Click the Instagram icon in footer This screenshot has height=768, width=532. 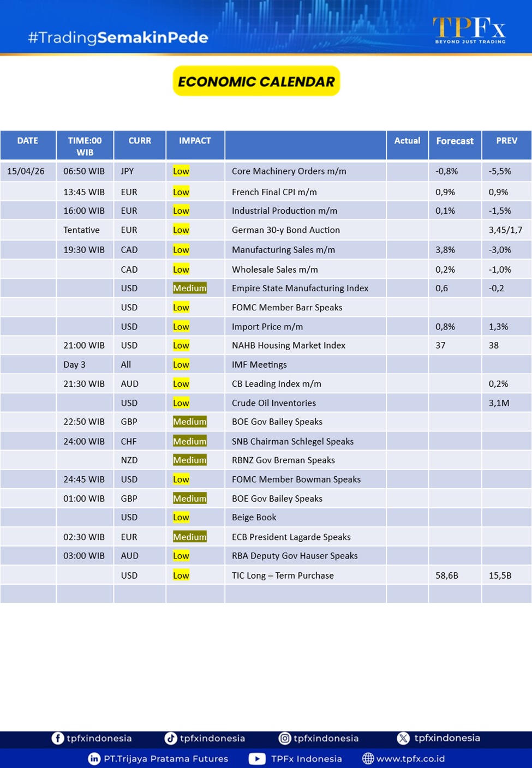284,738
